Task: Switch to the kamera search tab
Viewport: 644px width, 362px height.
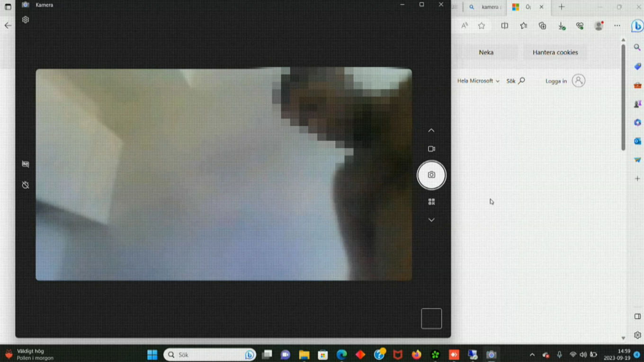Action: (486, 7)
